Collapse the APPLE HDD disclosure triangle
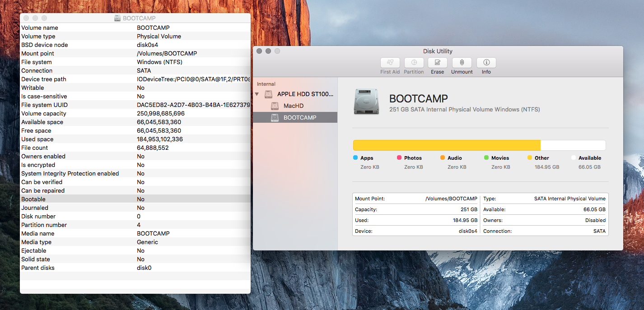 pyautogui.click(x=257, y=94)
